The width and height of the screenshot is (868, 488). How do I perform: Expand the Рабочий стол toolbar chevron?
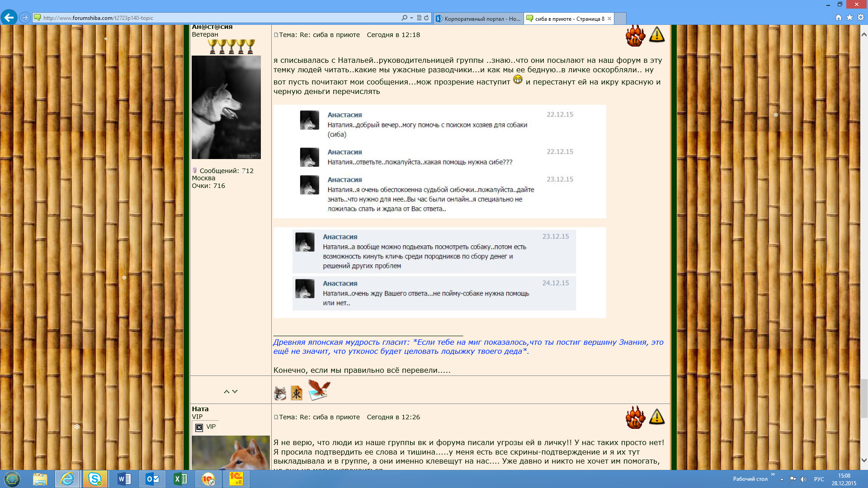click(773, 474)
